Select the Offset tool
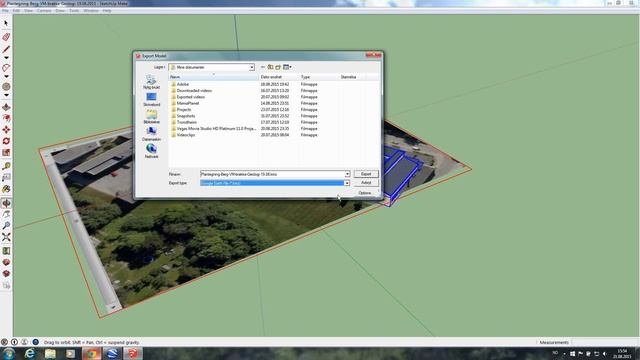Screen dimensions: 640x360 click(x=6, y=118)
